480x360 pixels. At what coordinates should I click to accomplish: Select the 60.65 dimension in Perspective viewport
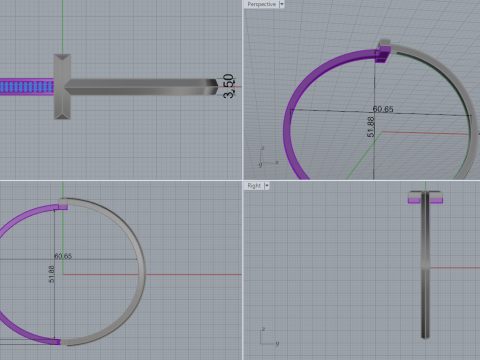383,109
